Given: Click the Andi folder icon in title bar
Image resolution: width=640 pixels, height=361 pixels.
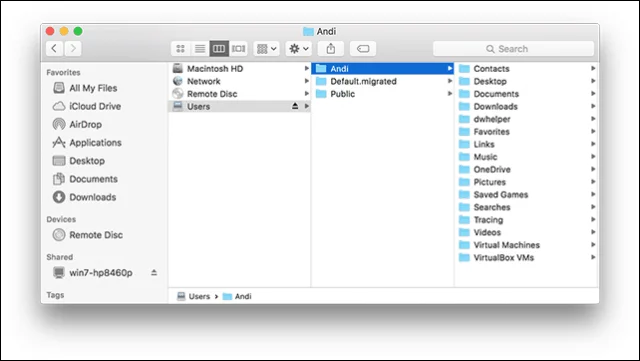Looking at the screenshot, I should click(x=308, y=31).
